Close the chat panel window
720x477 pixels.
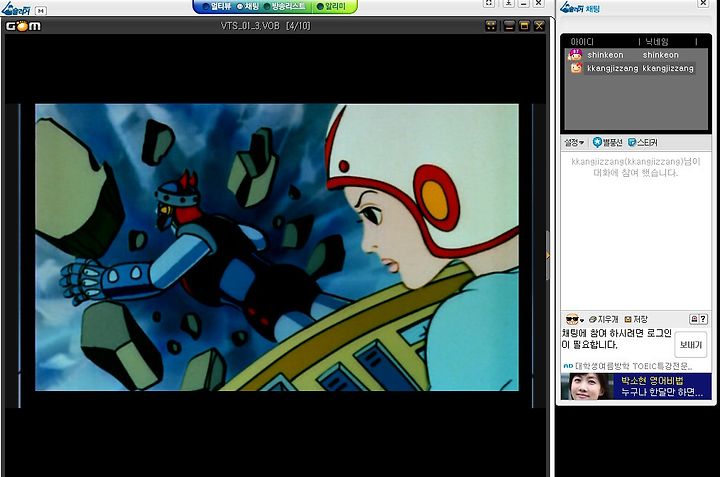[x=703, y=3]
